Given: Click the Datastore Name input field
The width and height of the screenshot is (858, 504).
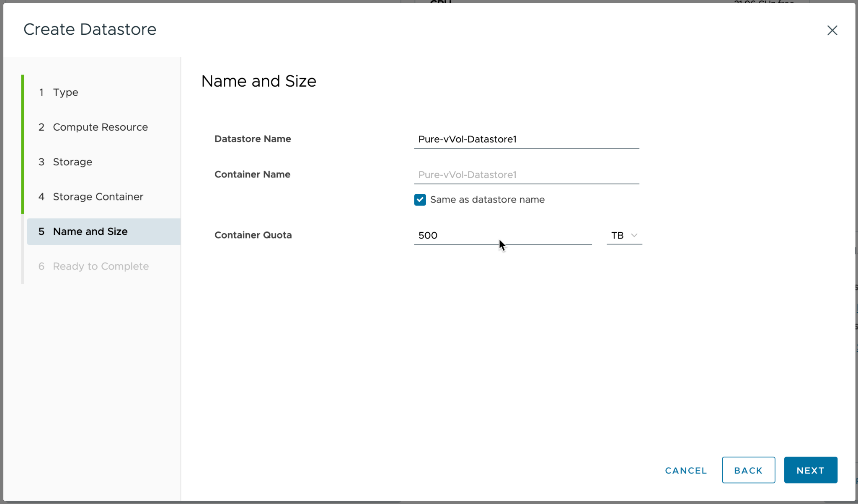Looking at the screenshot, I should point(526,139).
